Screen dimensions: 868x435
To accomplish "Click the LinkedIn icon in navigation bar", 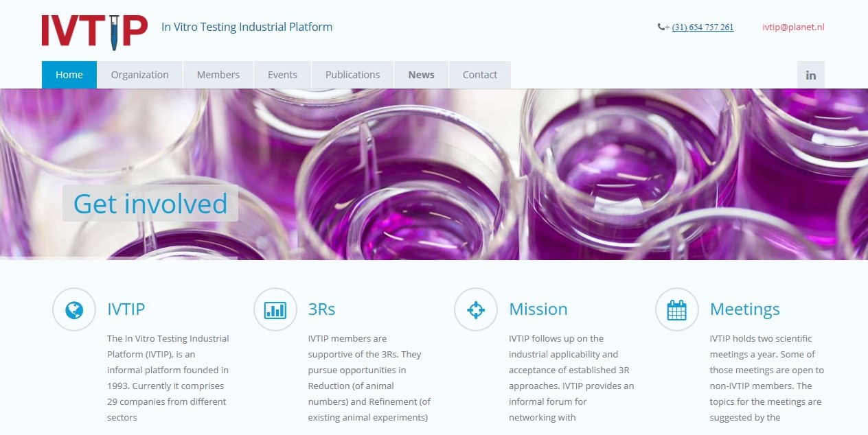I will pyautogui.click(x=810, y=75).
